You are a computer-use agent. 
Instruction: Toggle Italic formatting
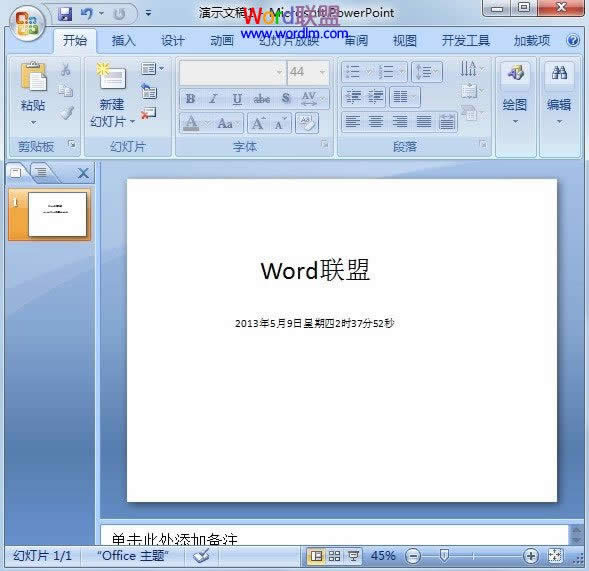pyautogui.click(x=213, y=99)
